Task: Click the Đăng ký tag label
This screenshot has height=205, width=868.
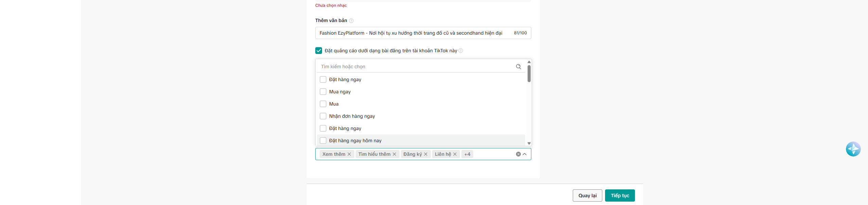Action: coord(412,154)
